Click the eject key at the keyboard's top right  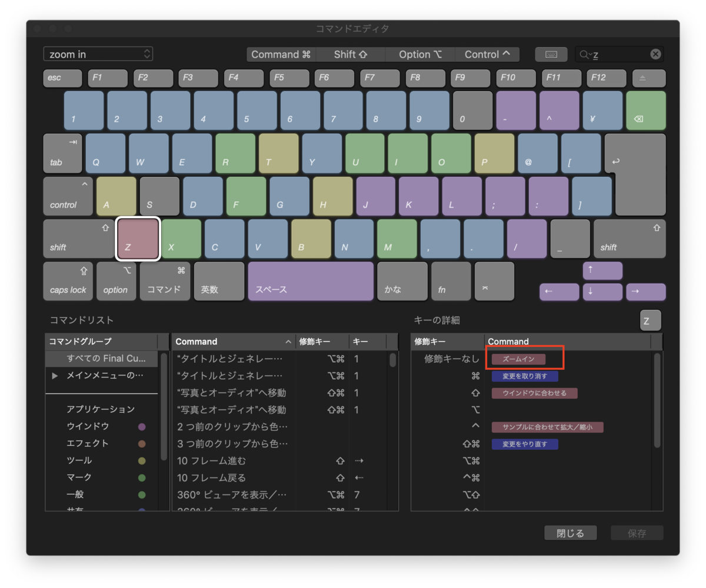click(x=649, y=78)
